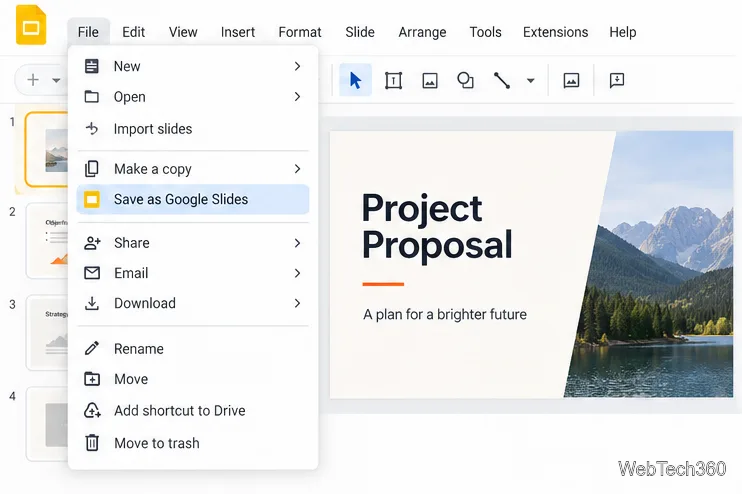Click the background image icon after line dropdown
Screen dimensions: 742x494
[571, 80]
